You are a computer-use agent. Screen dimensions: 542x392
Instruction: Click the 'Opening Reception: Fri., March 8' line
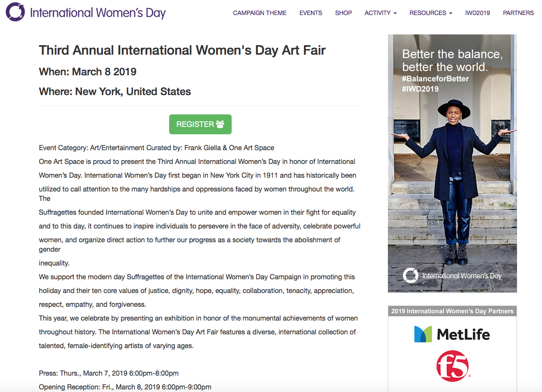(x=125, y=387)
